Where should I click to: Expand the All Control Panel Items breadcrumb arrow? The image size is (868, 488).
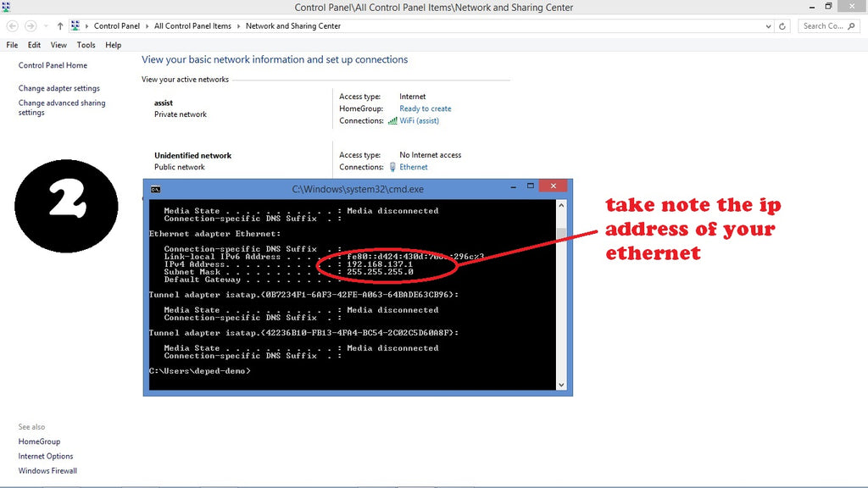239,26
